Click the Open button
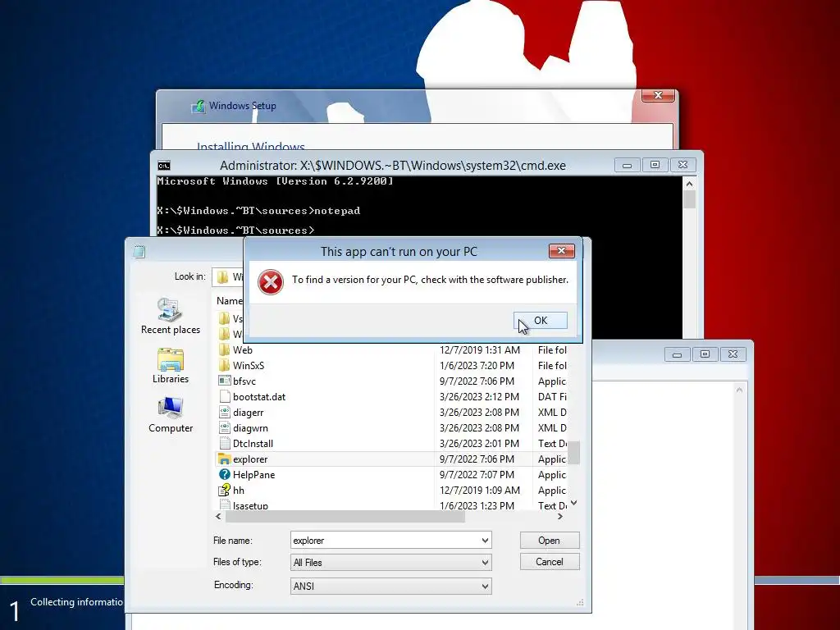The width and height of the screenshot is (840, 630). pyautogui.click(x=549, y=540)
